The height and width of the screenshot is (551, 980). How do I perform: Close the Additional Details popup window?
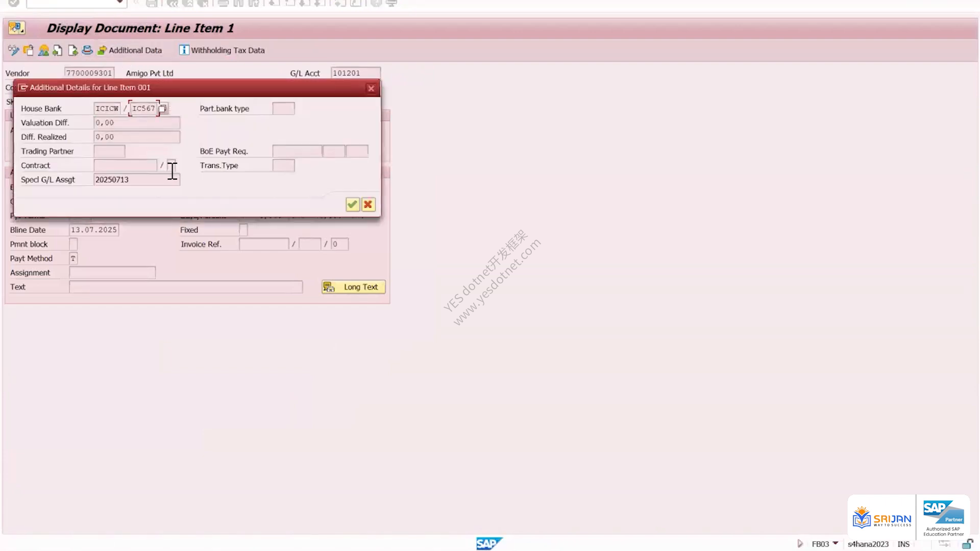pyautogui.click(x=371, y=88)
